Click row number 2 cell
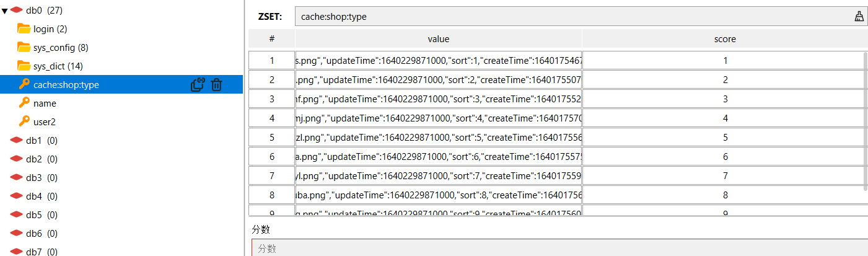Viewport: 868px width, 256px height. click(272, 80)
